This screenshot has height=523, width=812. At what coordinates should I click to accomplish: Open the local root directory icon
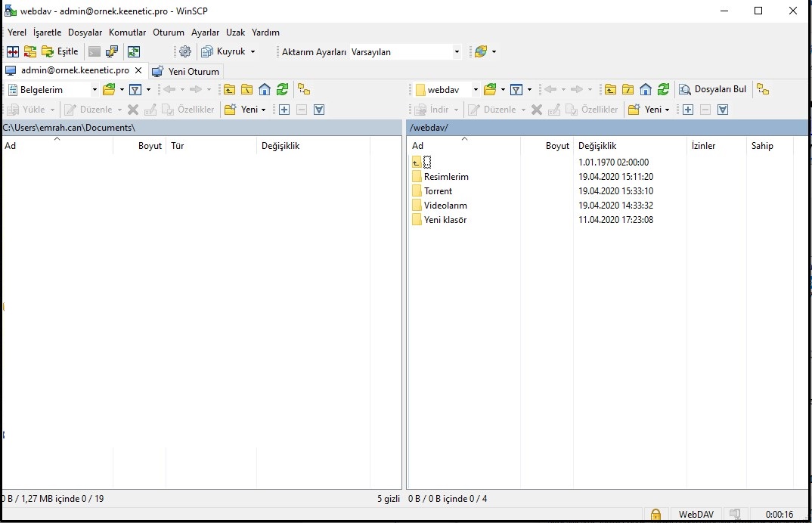(246, 89)
